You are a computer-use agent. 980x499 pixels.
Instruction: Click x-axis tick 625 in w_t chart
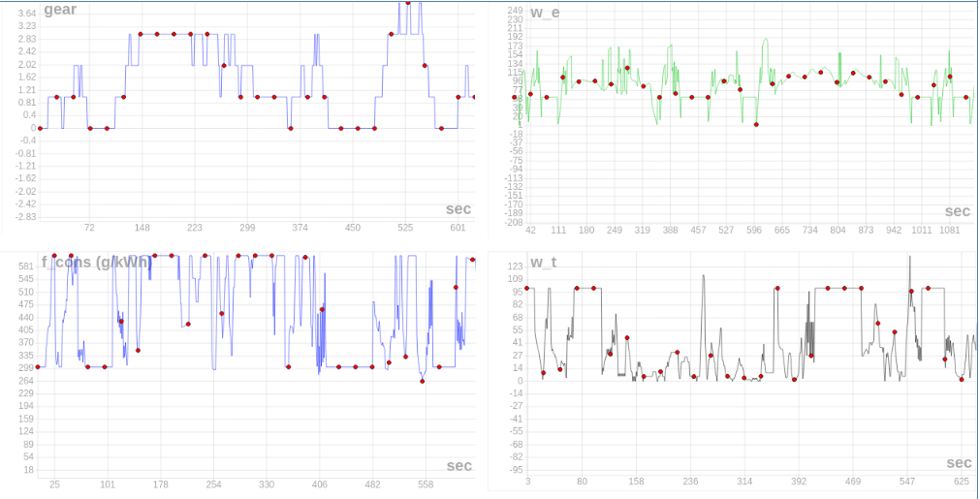point(962,482)
